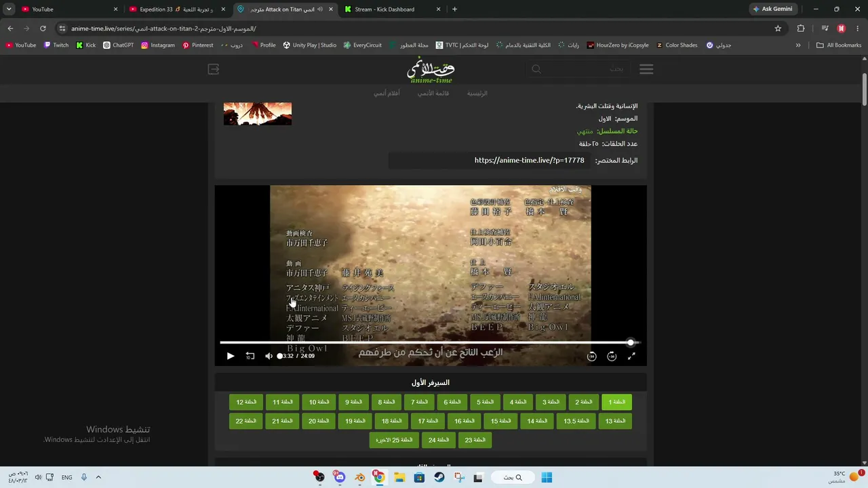Mute the video player volume
This screenshot has height=488, width=868.
point(269,356)
